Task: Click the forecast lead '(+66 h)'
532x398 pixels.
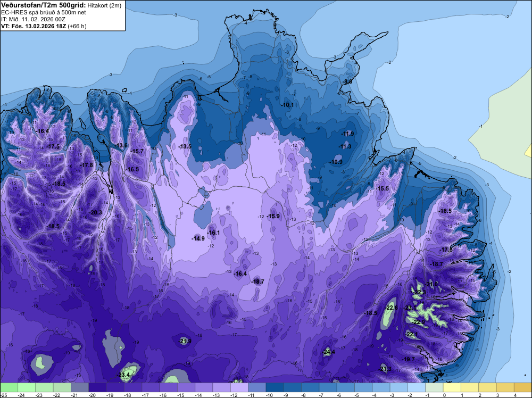Action: click(x=77, y=26)
